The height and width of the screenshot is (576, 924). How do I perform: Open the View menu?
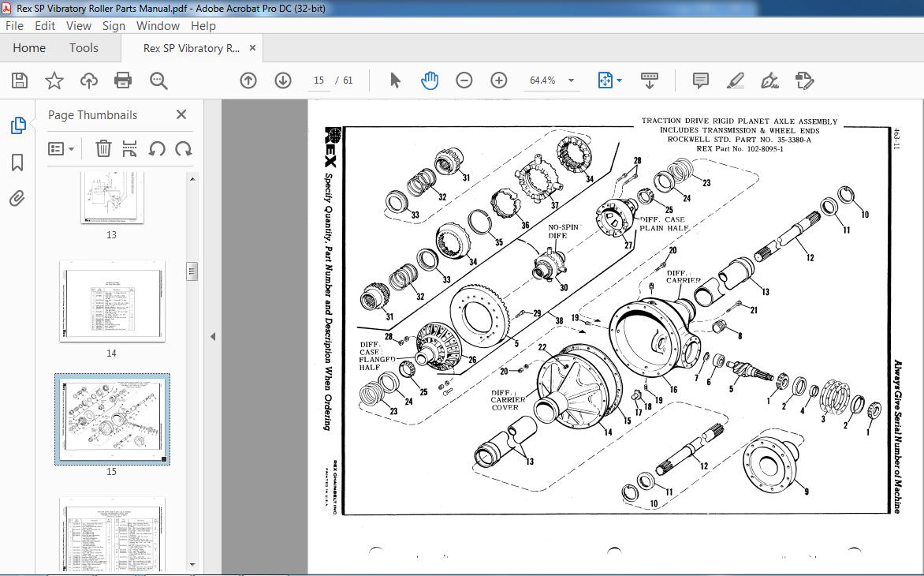[78, 26]
